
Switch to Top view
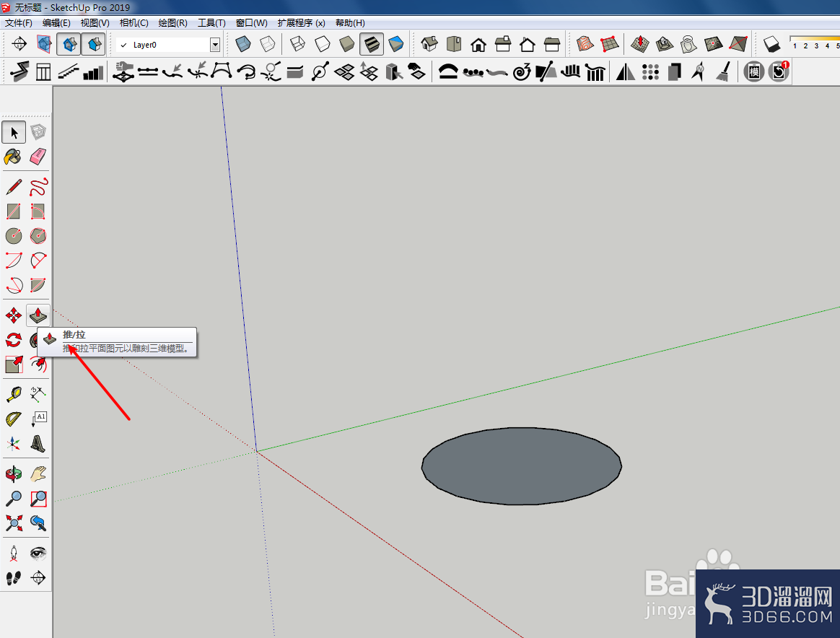tap(454, 44)
